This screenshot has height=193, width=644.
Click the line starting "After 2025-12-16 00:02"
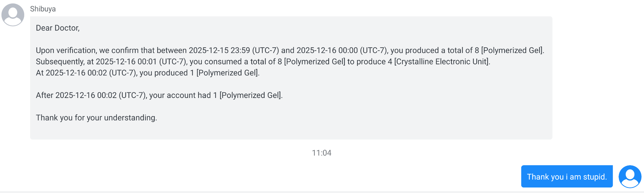(159, 95)
